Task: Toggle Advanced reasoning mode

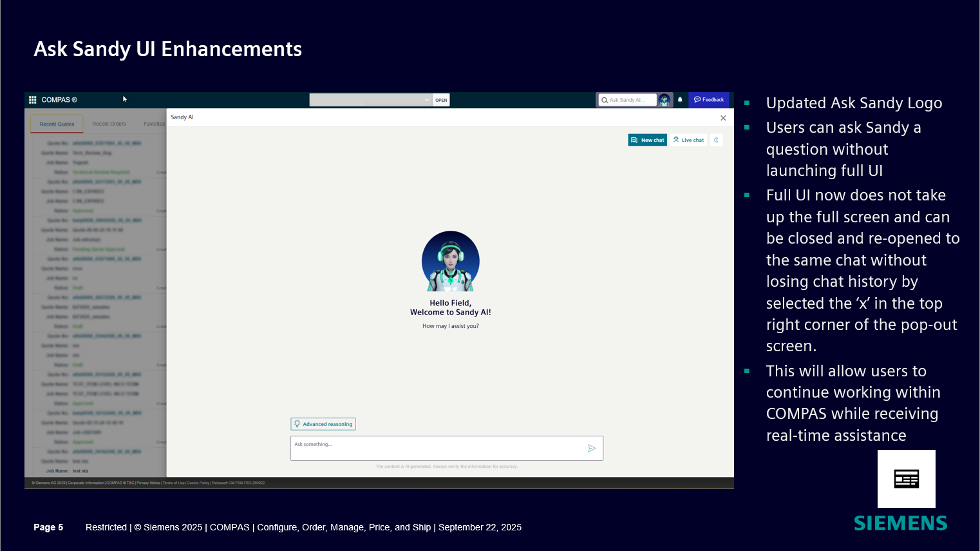Action: [x=323, y=424]
